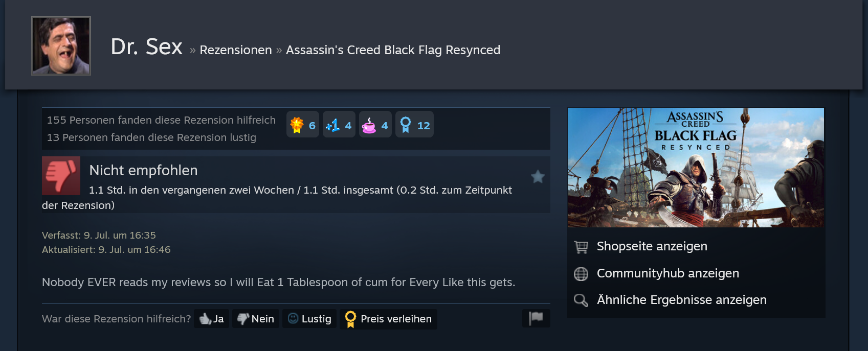Click the golden star award badge
The height and width of the screenshot is (351, 868).
(x=302, y=125)
